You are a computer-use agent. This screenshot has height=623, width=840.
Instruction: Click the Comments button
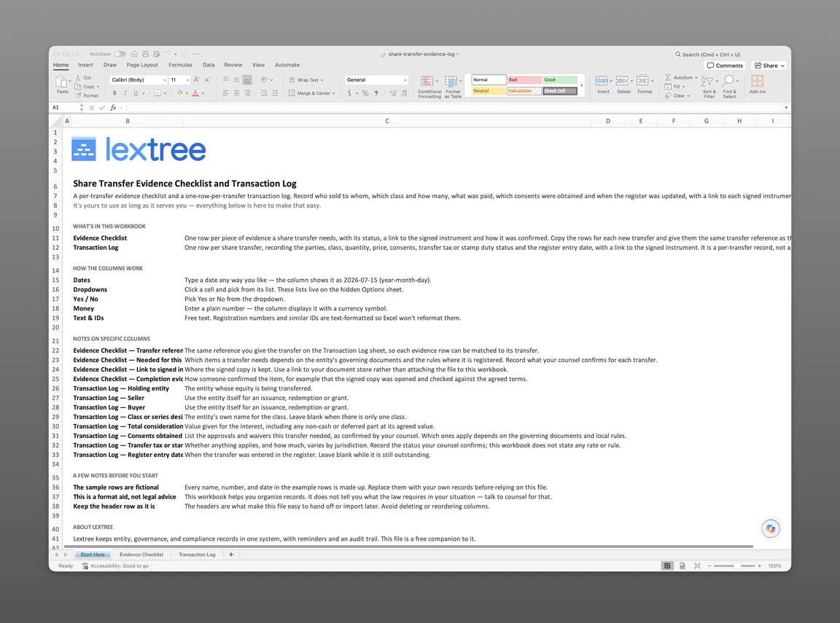click(x=725, y=66)
